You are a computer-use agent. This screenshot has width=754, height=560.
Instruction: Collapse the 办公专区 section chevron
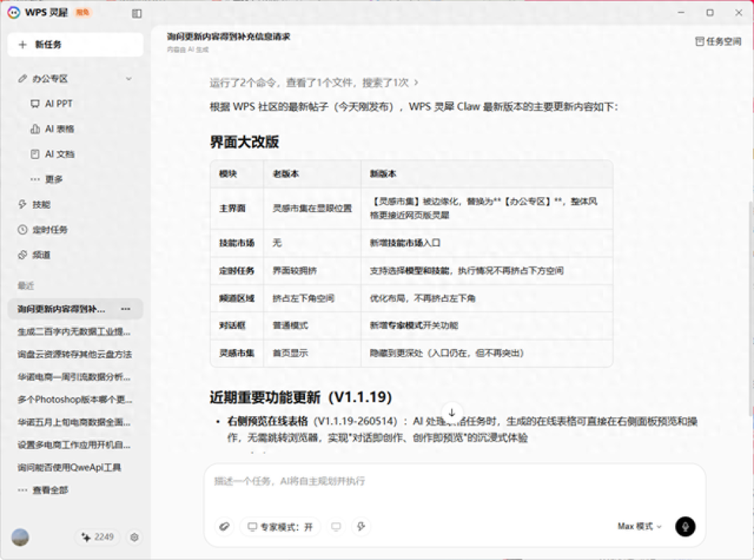129,78
